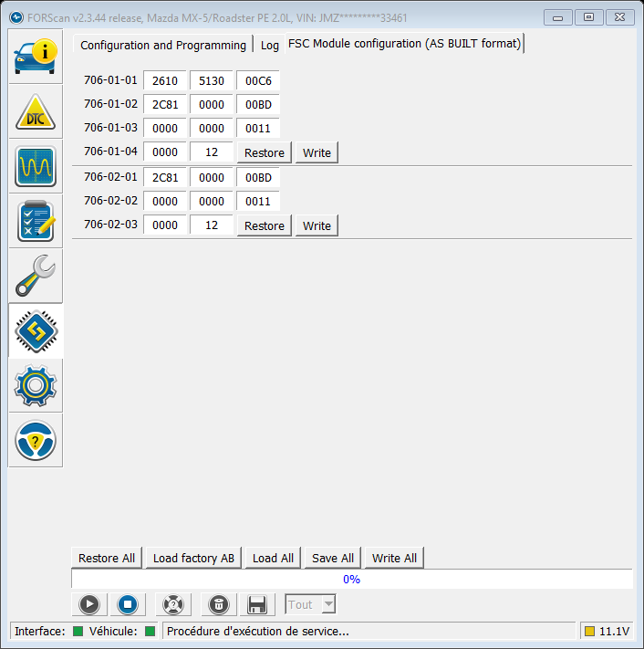The width and height of the screenshot is (644, 649).
Task: Switch to the Log tab
Action: [270, 45]
